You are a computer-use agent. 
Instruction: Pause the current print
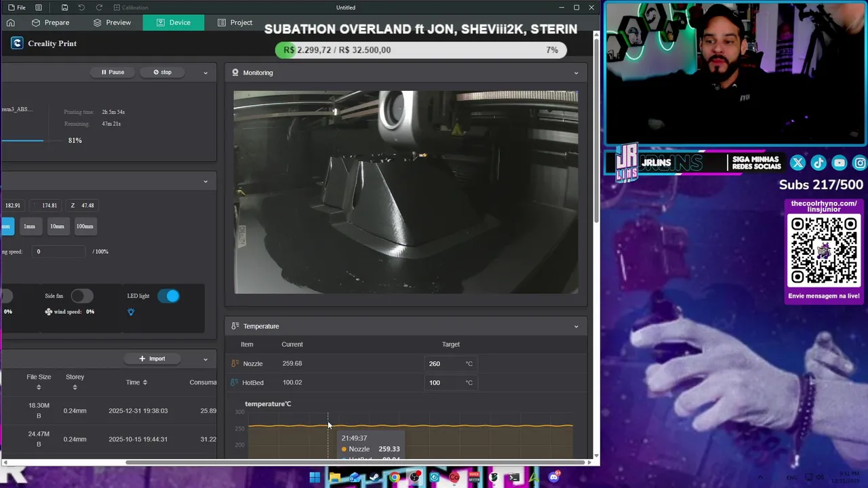[113, 72]
